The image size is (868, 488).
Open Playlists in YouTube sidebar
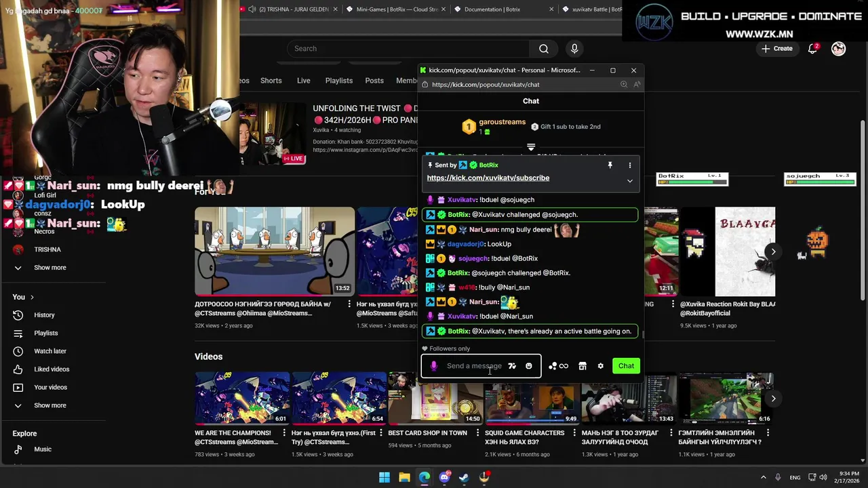46,333
